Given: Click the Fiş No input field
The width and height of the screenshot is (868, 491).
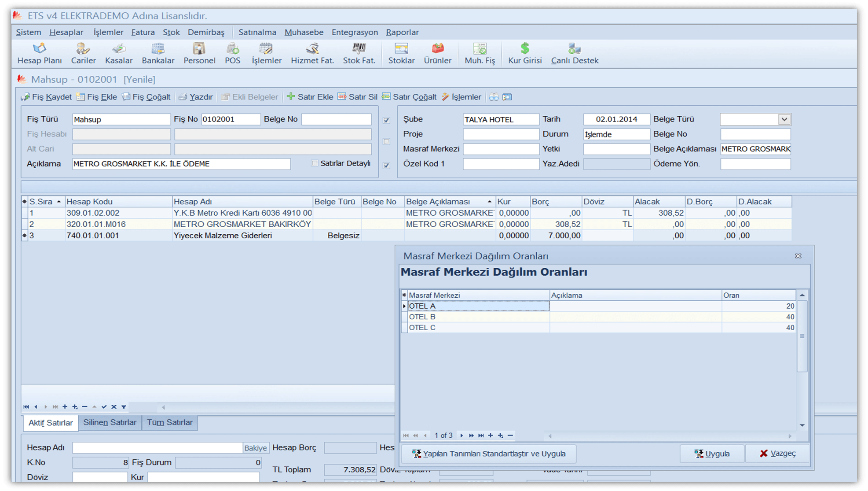Looking at the screenshot, I should 231,119.
